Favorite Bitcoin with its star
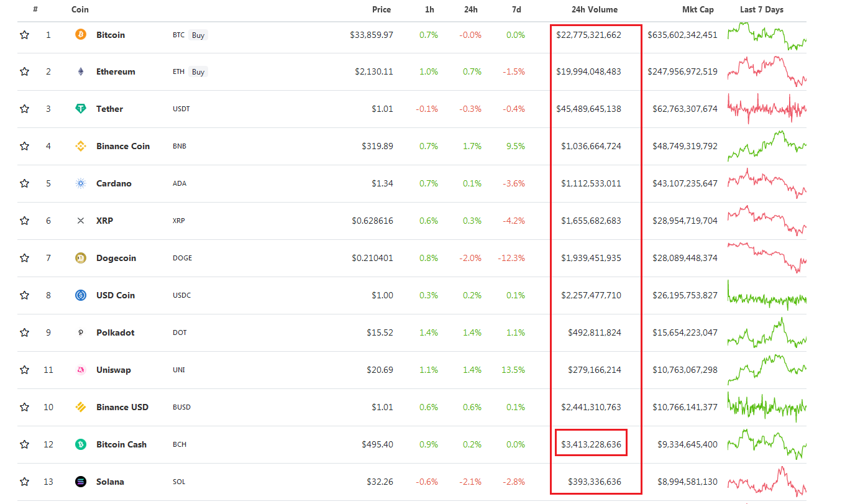The width and height of the screenshot is (850, 504). tap(25, 35)
